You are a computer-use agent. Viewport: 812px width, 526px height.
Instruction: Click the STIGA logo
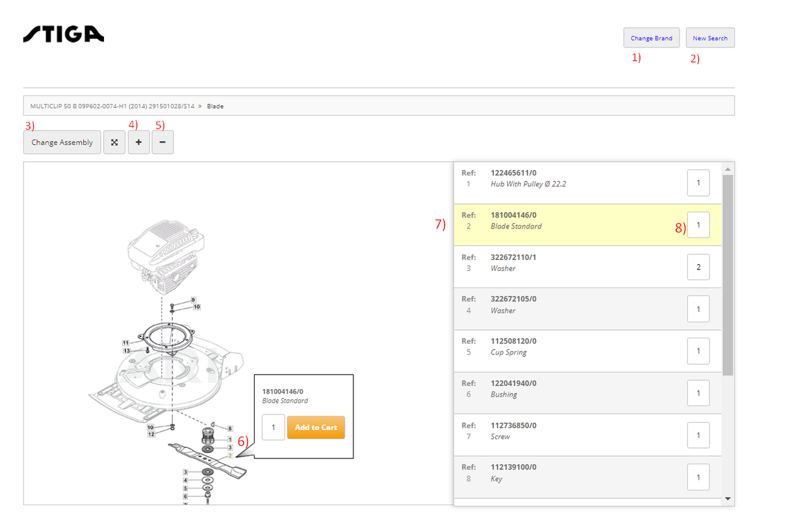64,34
